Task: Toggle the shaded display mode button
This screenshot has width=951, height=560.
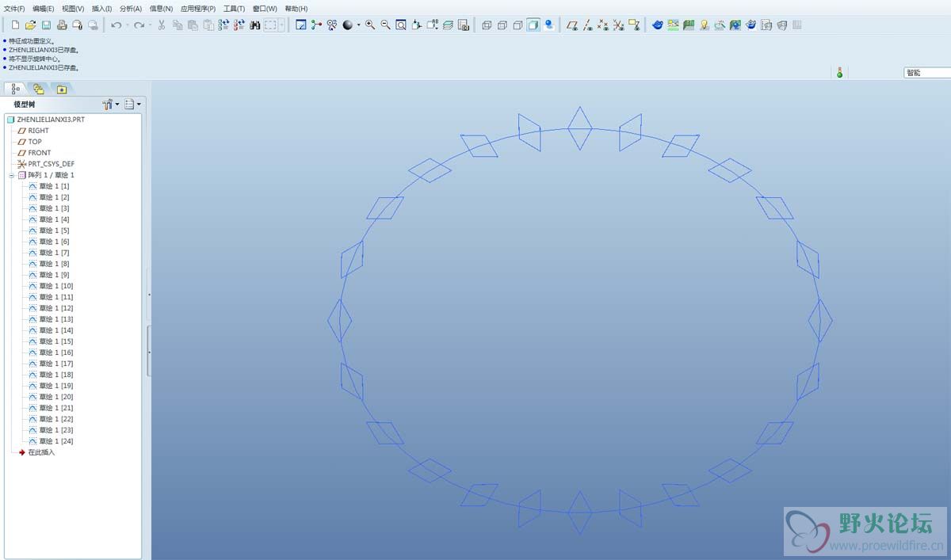Action: pyautogui.click(x=533, y=25)
